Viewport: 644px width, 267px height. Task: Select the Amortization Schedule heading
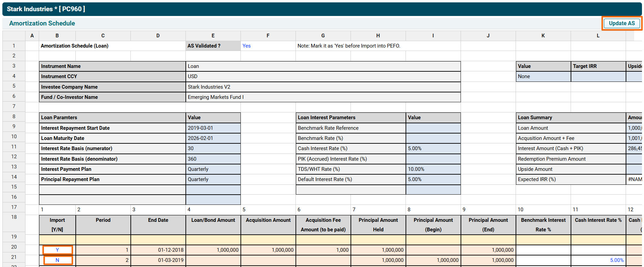pyautogui.click(x=42, y=23)
